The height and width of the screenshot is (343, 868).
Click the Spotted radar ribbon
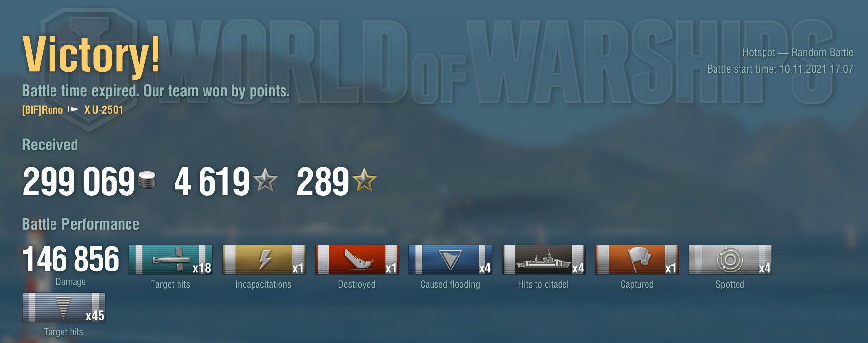coord(730,260)
